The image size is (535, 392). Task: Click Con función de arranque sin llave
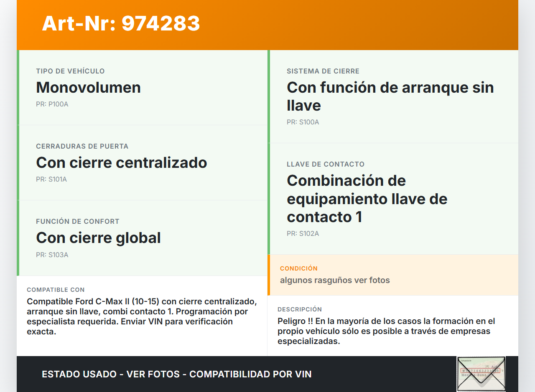point(390,96)
